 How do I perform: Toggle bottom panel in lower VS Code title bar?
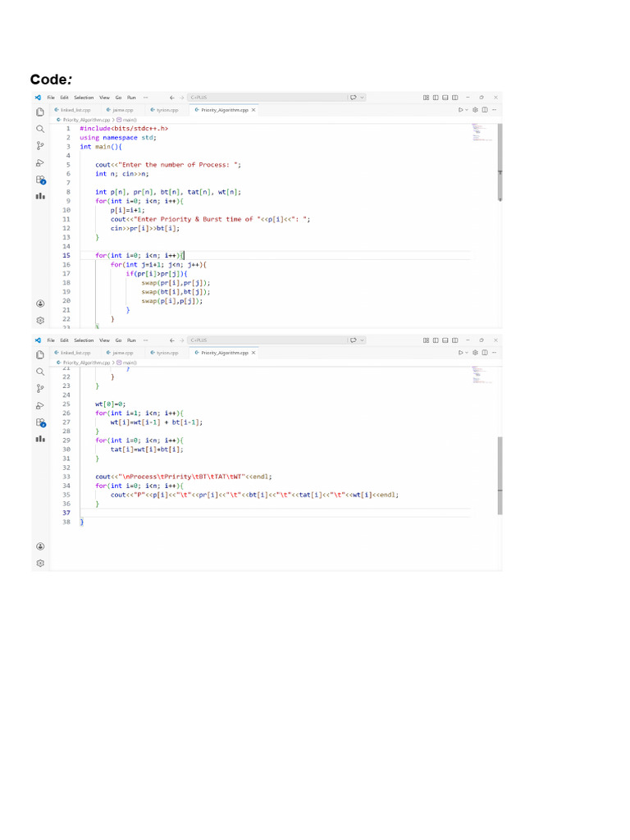445,340
